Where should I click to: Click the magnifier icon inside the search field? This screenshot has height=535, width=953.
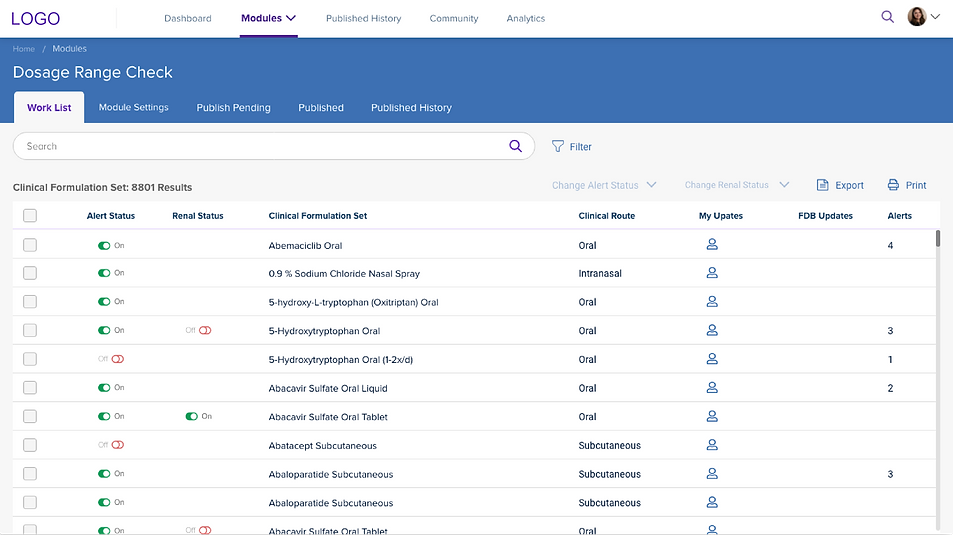(515, 146)
